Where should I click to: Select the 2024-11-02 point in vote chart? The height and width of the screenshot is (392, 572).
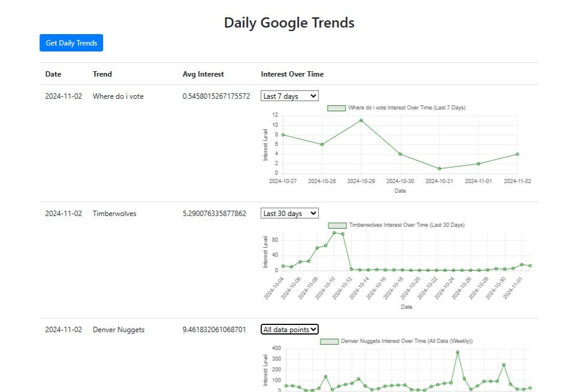pyautogui.click(x=517, y=154)
